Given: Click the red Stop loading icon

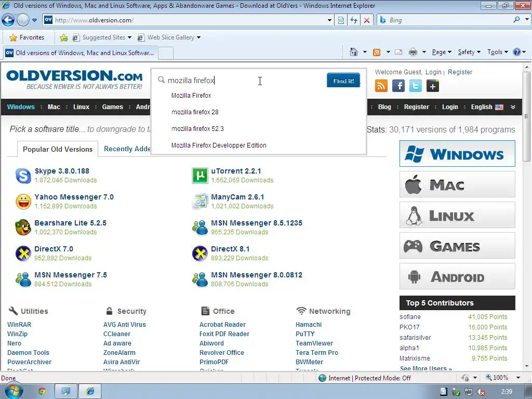Looking at the screenshot, I should click(366, 20).
